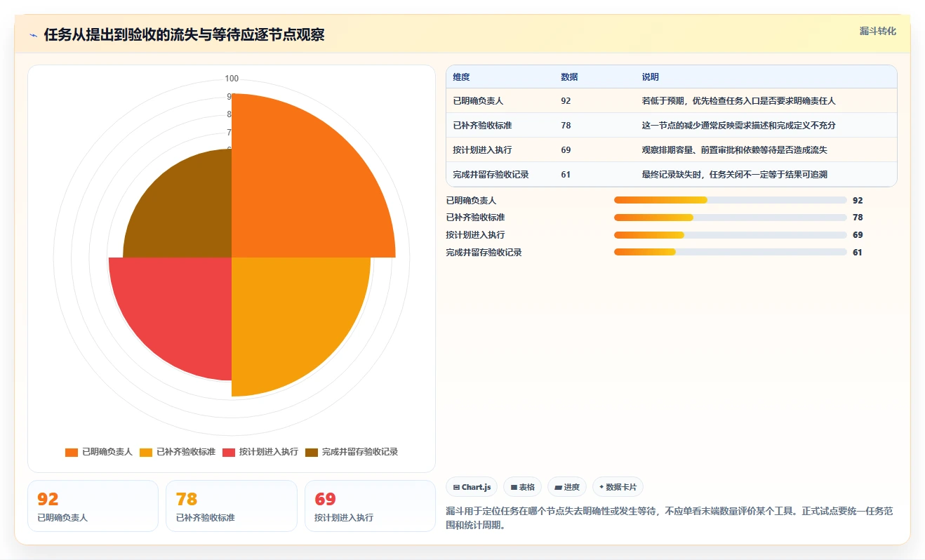Viewport: 925px width, 560px height.
Task: Click the 数据卡片 tag chip
Action: tap(618, 487)
